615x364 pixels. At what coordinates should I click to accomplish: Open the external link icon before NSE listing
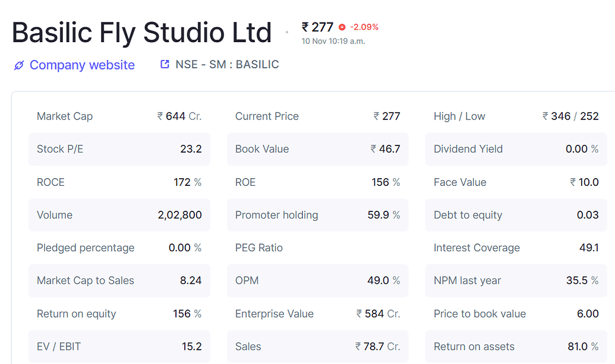[165, 64]
